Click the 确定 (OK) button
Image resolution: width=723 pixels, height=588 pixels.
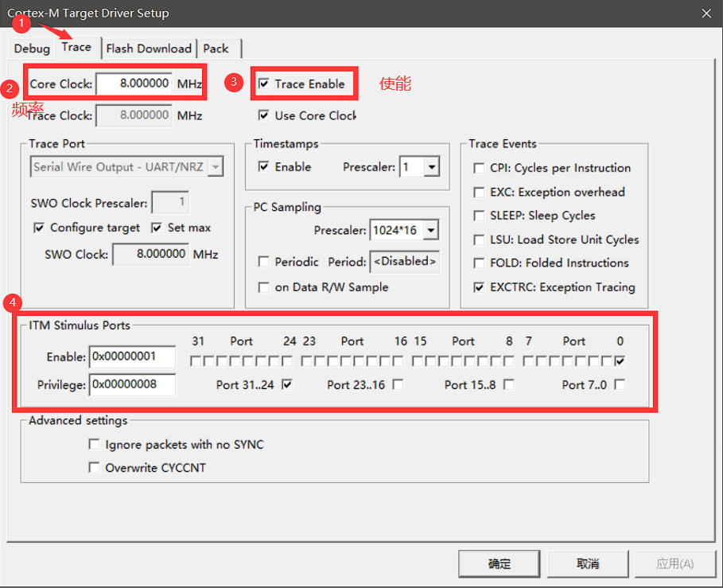pyautogui.click(x=499, y=563)
